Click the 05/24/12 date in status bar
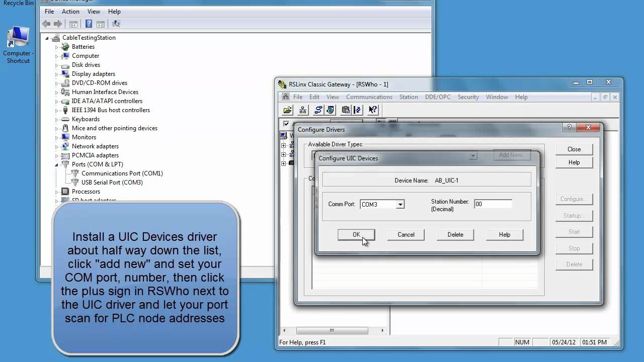Viewport: 644px width, 362px height. tap(563, 342)
